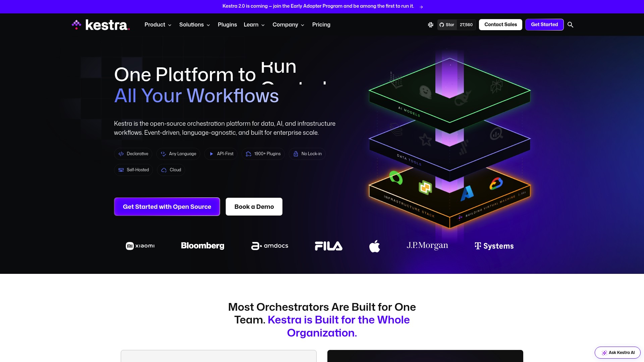Viewport: 644px width, 362px height.
Task: Click the Amdocs logo
Action: tap(270, 246)
